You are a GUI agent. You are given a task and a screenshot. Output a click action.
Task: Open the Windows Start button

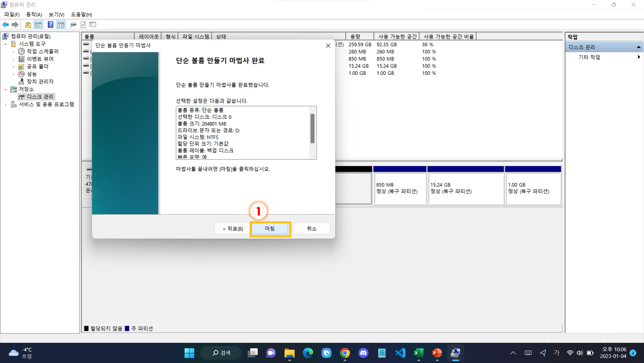pyautogui.click(x=189, y=353)
